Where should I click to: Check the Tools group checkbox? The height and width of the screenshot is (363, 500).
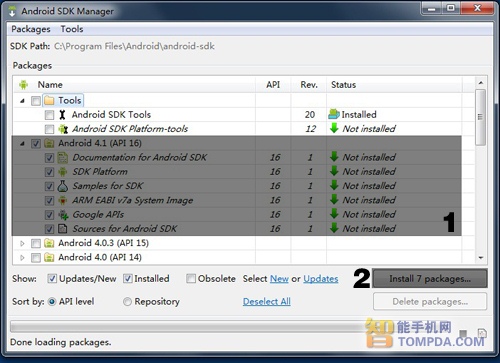coord(36,101)
